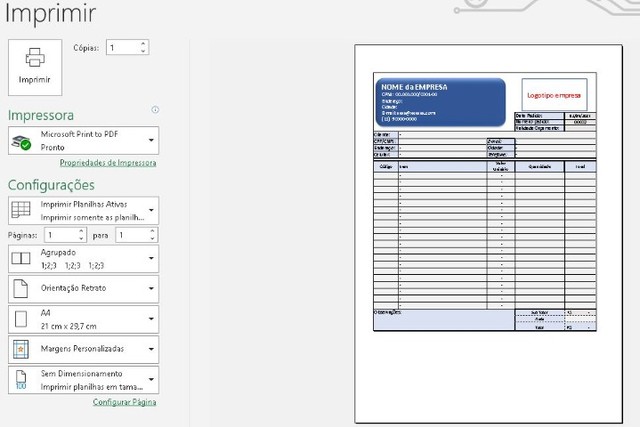640x427 pixels.
Task: Click the custom margins star icon
Action: [x=21, y=349]
